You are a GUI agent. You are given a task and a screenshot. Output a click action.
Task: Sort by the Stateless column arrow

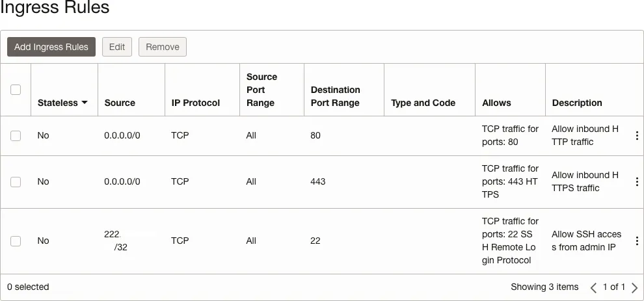click(85, 103)
